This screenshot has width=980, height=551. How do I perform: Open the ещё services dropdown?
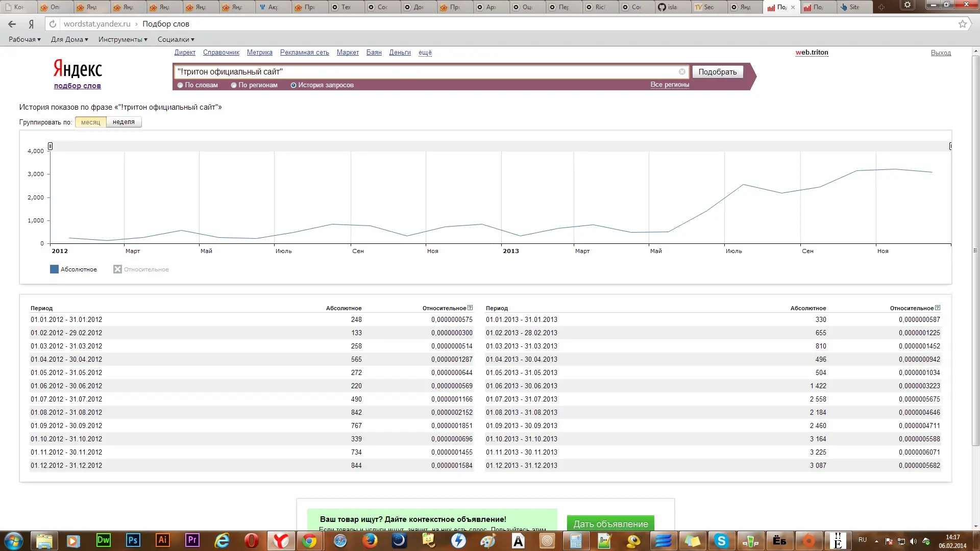(425, 53)
